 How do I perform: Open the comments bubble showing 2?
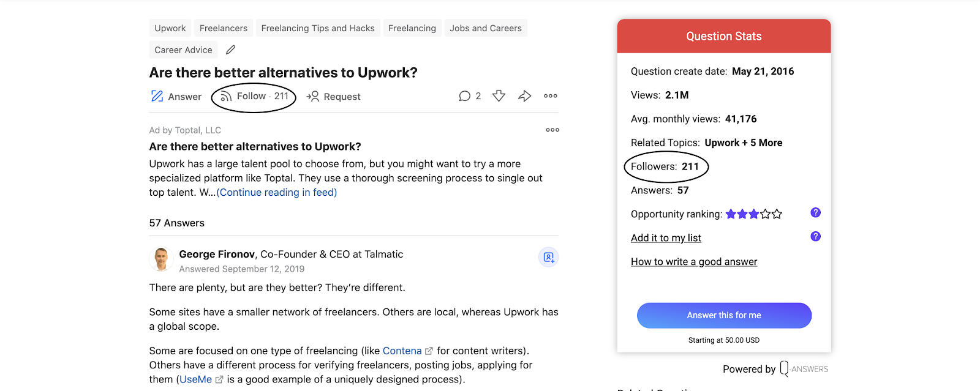click(x=470, y=96)
